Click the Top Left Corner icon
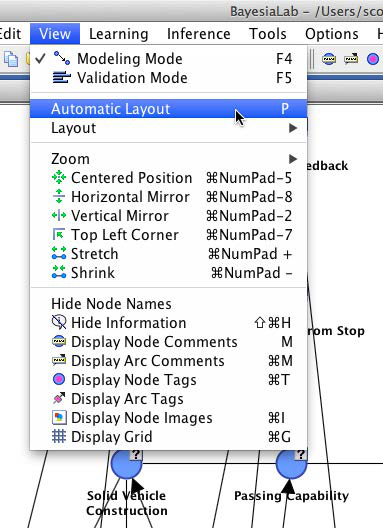Screen dimensions: 383x528 pyautogui.click(x=59, y=234)
